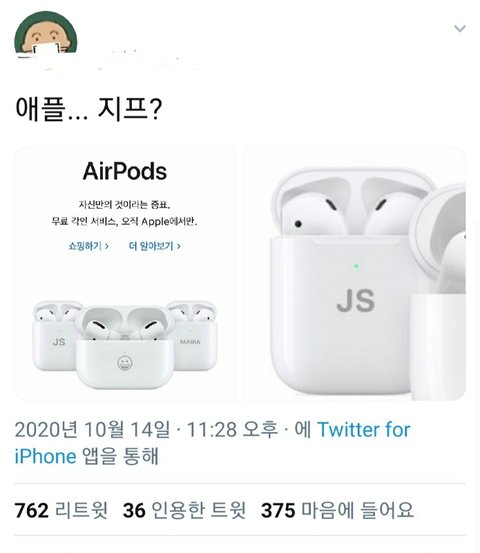Open the tweet options chevron menu

pyautogui.click(x=460, y=28)
